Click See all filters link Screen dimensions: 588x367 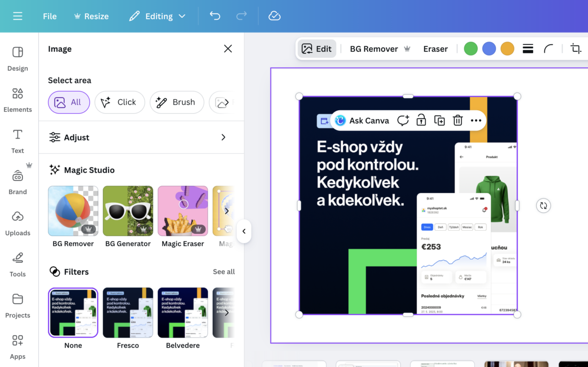pos(223,271)
